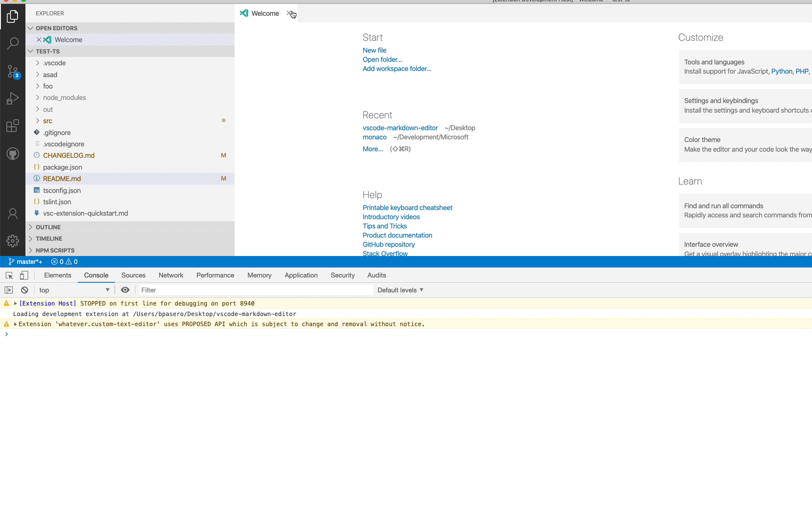812x512 pixels.
Task: Toggle the device toolbar in DevTools
Action: [24, 275]
